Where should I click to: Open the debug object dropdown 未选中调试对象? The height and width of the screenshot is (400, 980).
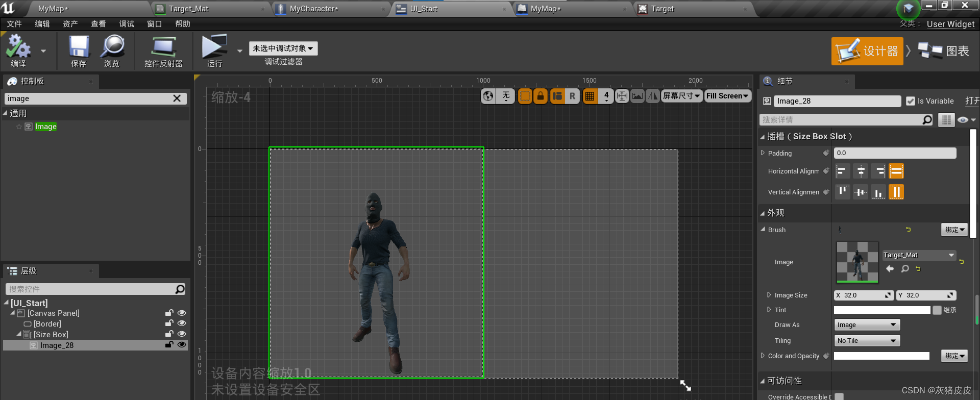click(283, 48)
